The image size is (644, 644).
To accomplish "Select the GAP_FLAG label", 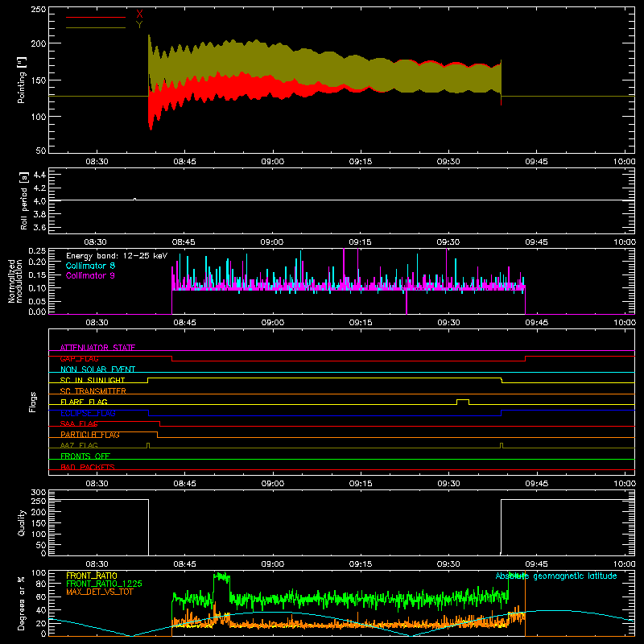I will point(79,358).
